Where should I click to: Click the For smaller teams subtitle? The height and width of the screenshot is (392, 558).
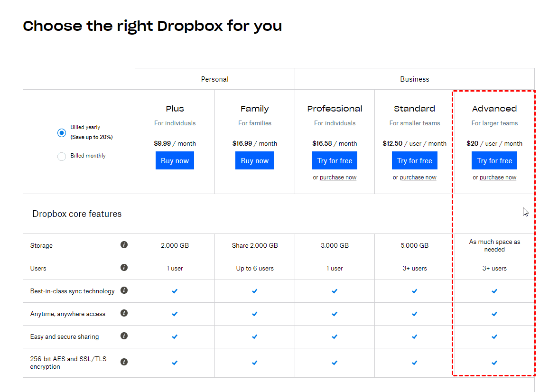point(415,123)
